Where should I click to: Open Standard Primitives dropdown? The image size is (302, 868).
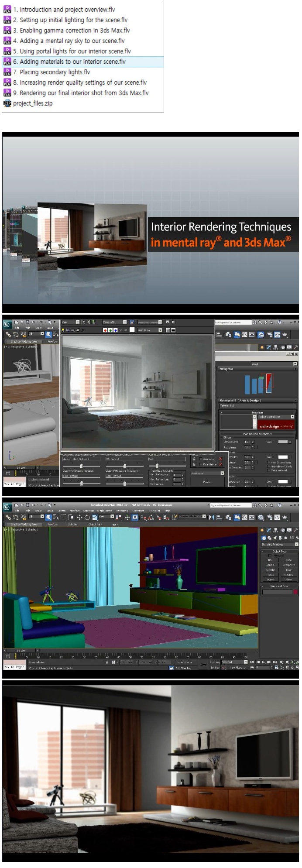pyautogui.click(x=280, y=544)
